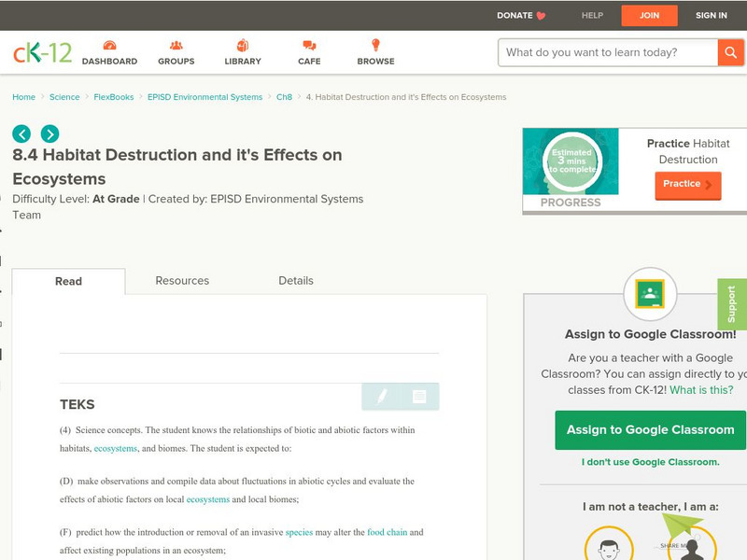Open the Groups icon in navigation

click(176, 46)
